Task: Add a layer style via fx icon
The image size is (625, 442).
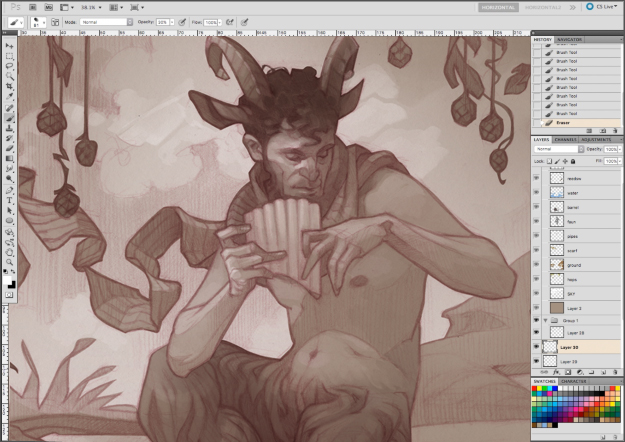Action: (x=556, y=372)
